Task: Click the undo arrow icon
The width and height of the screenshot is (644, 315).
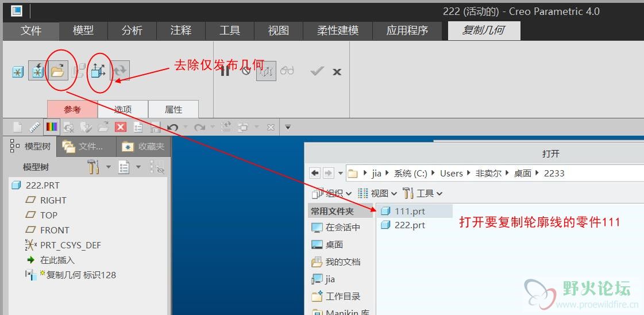Action: pyautogui.click(x=173, y=128)
